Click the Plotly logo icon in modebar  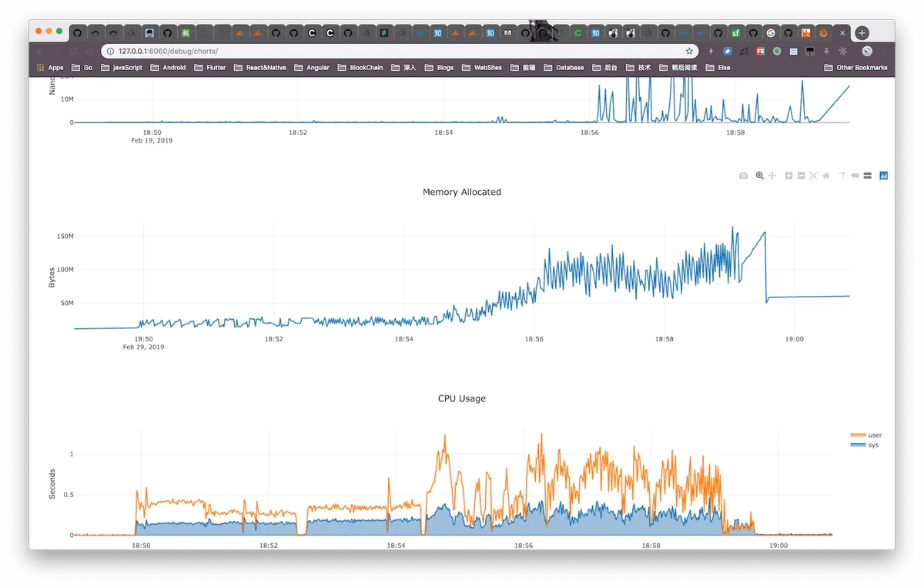tap(884, 176)
